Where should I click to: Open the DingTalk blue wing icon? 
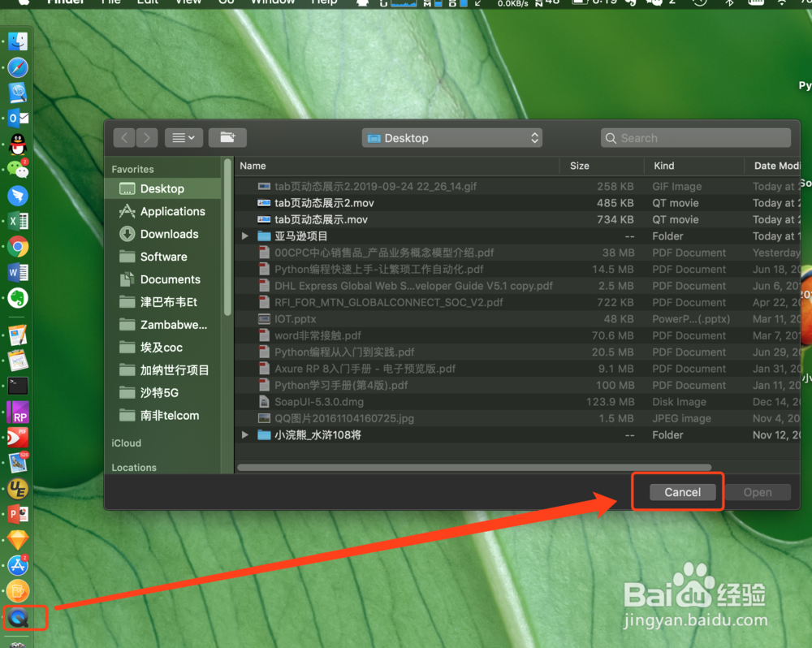[x=18, y=195]
